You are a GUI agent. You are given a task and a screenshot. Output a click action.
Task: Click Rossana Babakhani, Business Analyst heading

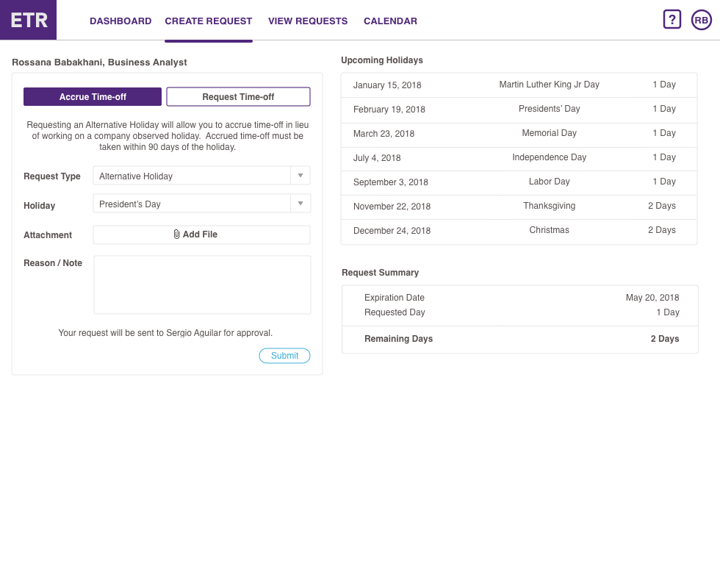pos(99,62)
